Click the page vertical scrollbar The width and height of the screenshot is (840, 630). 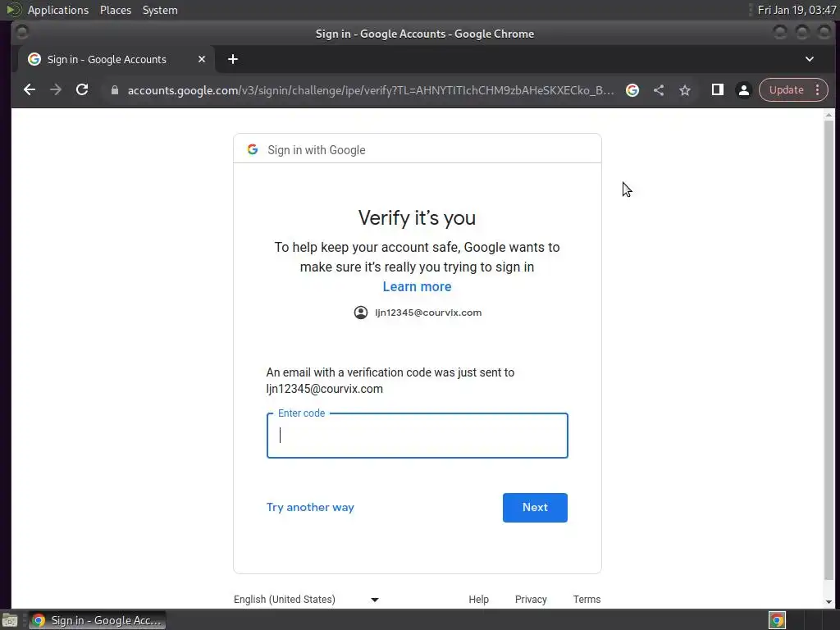point(829,350)
